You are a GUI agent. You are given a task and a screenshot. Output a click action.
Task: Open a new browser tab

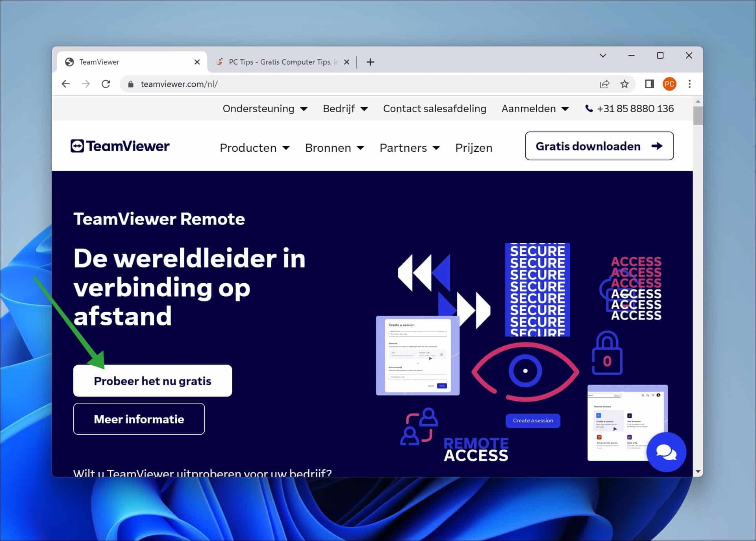pos(370,62)
